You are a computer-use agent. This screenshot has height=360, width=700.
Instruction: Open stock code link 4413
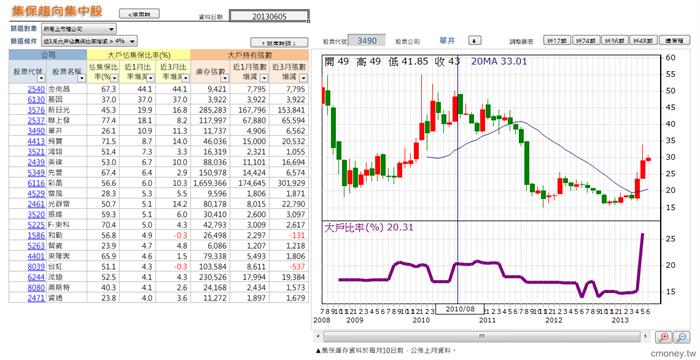[36, 141]
